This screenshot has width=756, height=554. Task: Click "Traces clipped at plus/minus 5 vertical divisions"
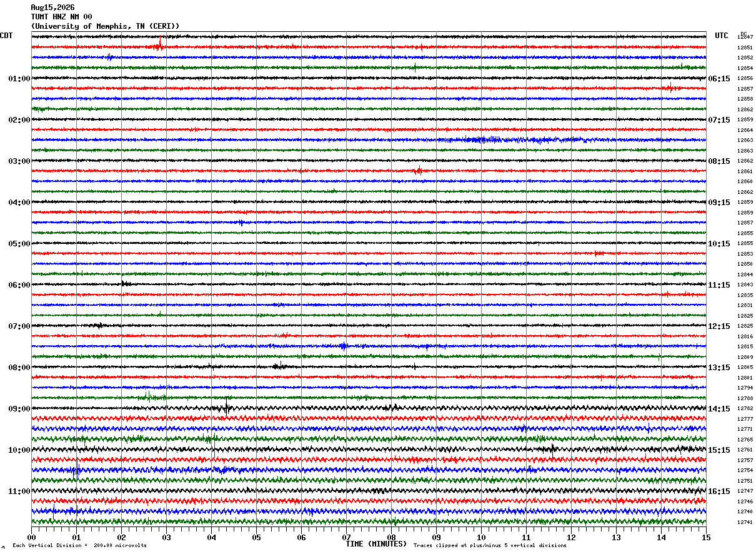point(490,545)
